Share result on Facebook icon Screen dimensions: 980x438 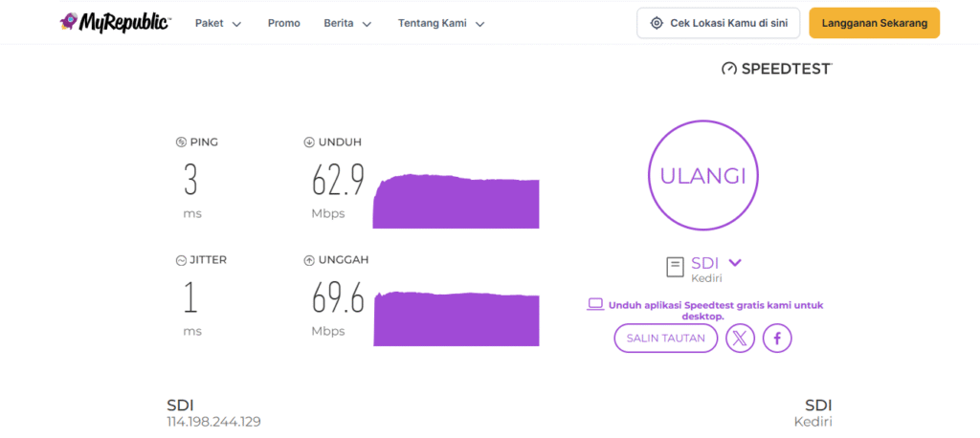[777, 338]
